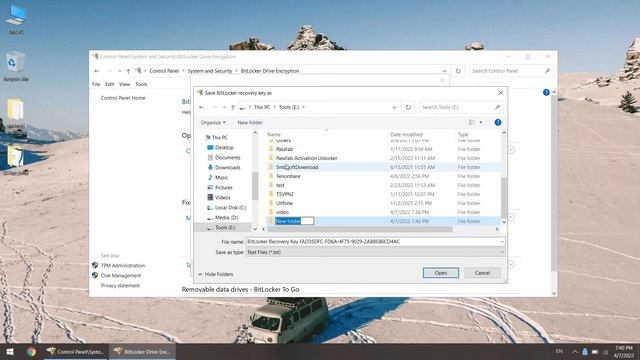Image resolution: width=640 pixels, height=360 pixels.
Task: Launch Chrome from the taskbar
Action: tap(31, 351)
